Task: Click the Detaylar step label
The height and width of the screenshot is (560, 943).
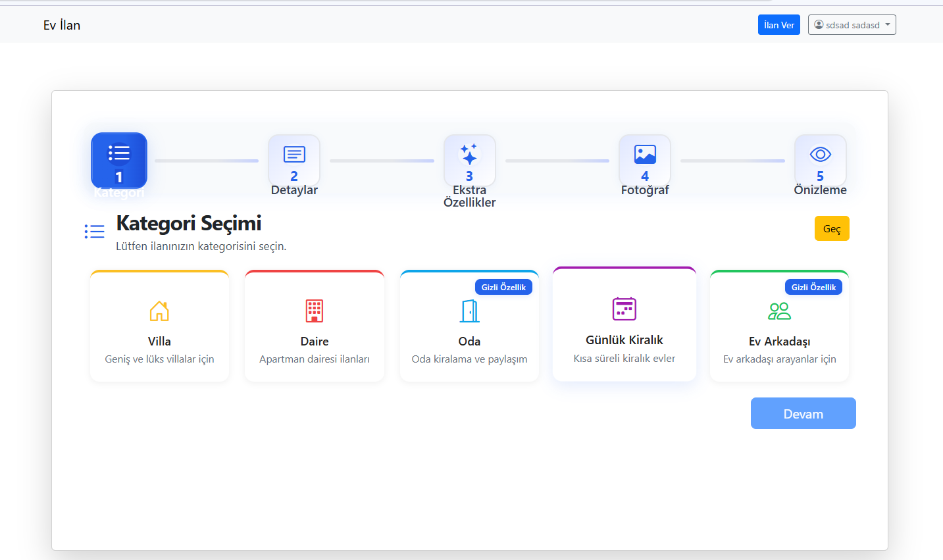Action: coord(294,190)
